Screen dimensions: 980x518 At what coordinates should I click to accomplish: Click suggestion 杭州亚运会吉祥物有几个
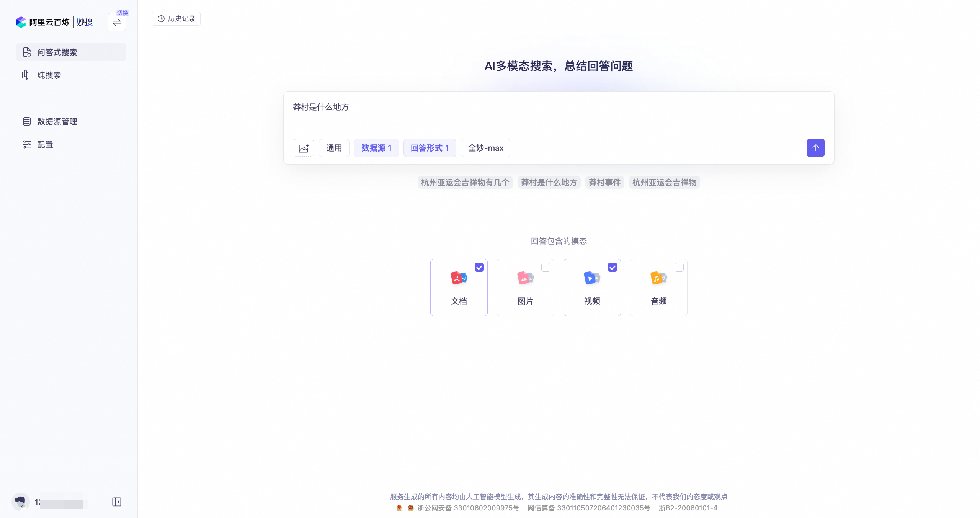[x=465, y=183]
